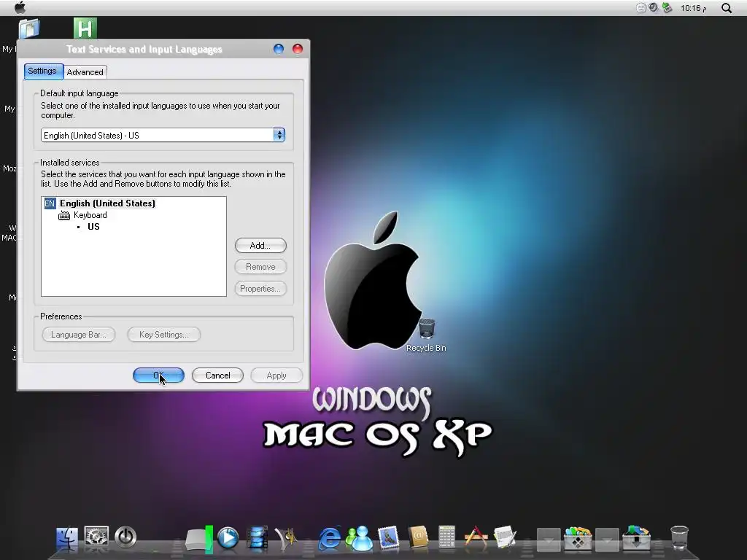Click the power button dock icon
This screenshot has height=560, width=747.
(x=125, y=537)
